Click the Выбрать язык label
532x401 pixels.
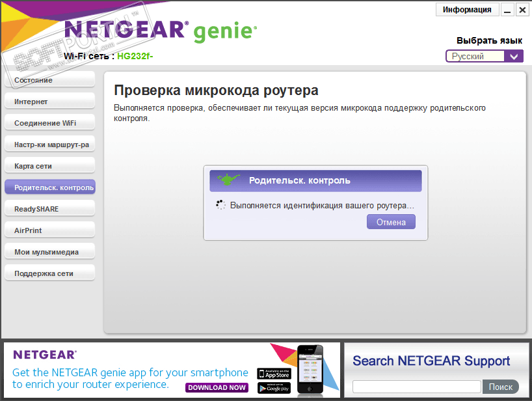tap(489, 40)
